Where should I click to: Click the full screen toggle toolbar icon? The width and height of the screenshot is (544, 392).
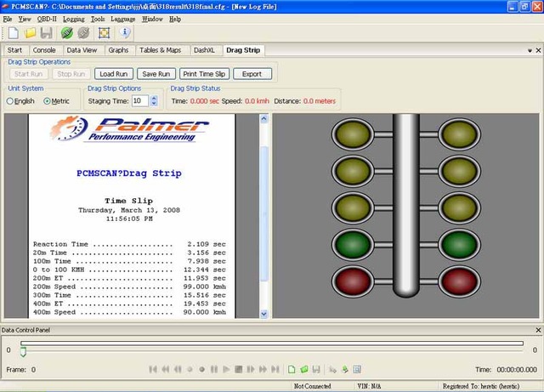(104, 33)
